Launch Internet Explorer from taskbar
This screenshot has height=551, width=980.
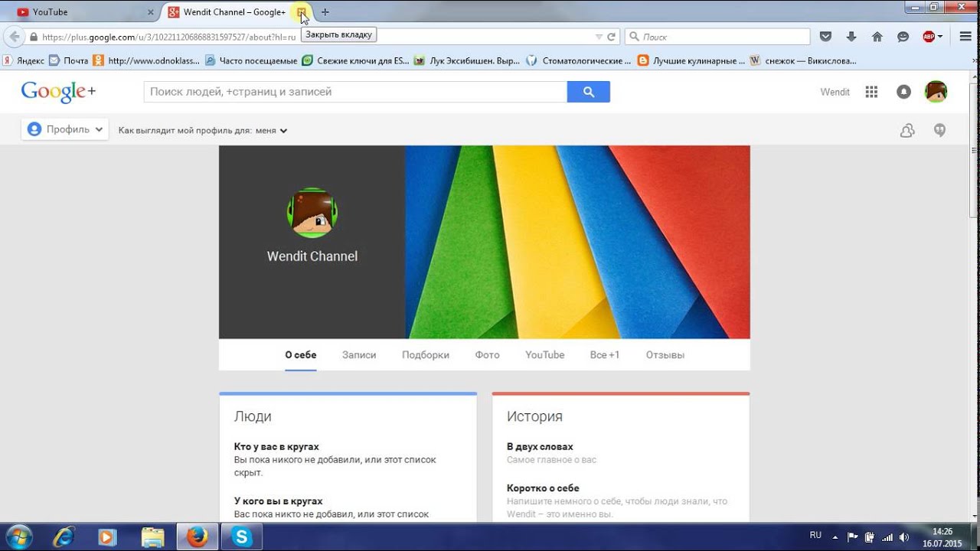point(64,537)
